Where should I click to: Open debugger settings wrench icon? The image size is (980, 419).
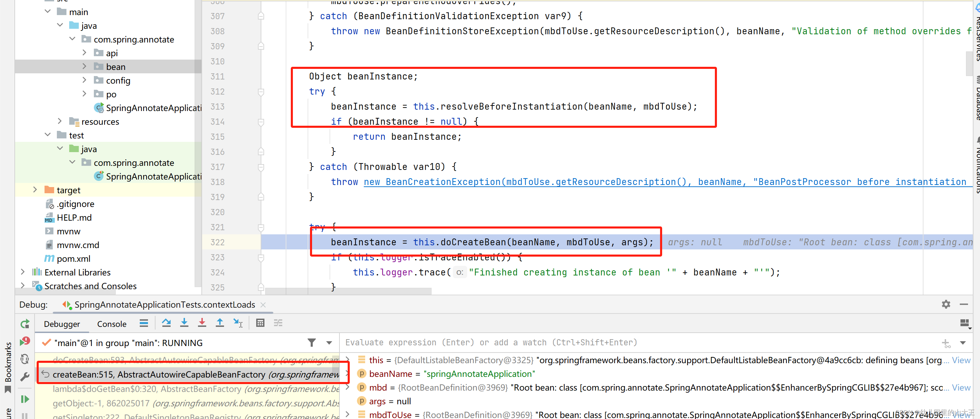click(x=25, y=377)
